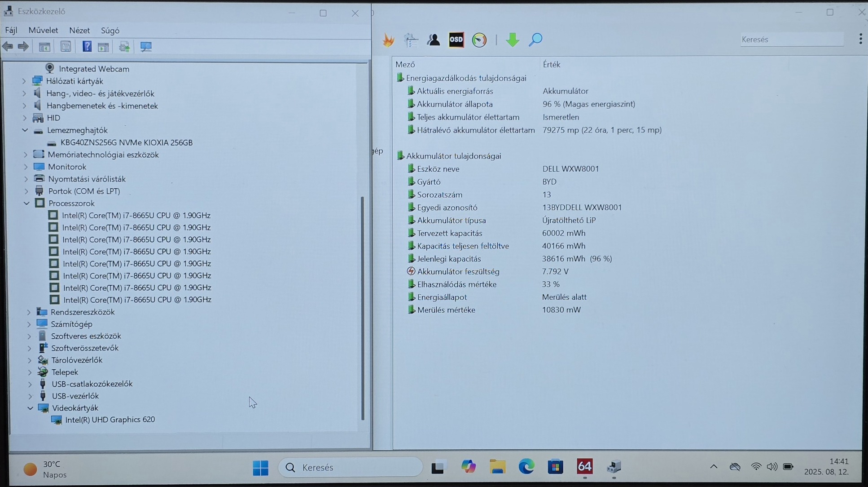Click the AIDA64 OSD panel icon

coord(456,40)
